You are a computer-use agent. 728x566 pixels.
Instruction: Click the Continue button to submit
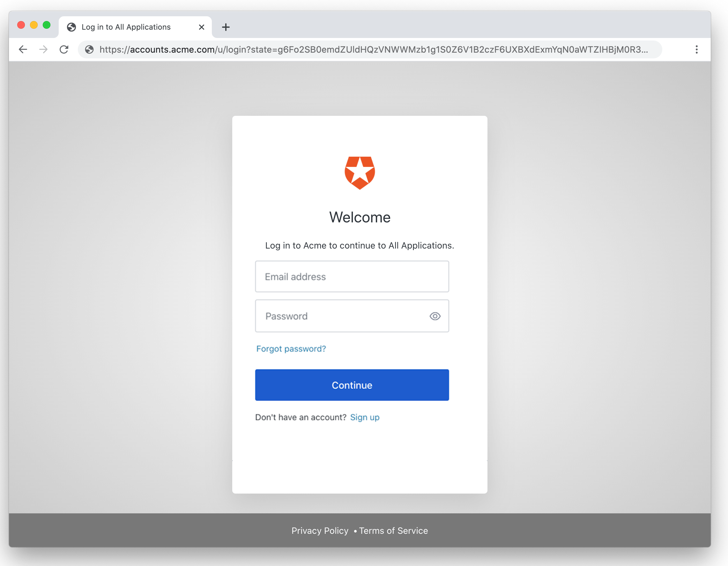(352, 385)
